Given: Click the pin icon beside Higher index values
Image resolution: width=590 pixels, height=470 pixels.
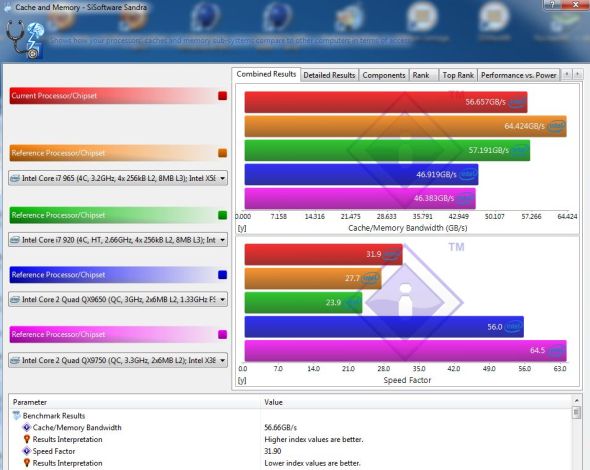Looking at the screenshot, I should tap(26, 439).
